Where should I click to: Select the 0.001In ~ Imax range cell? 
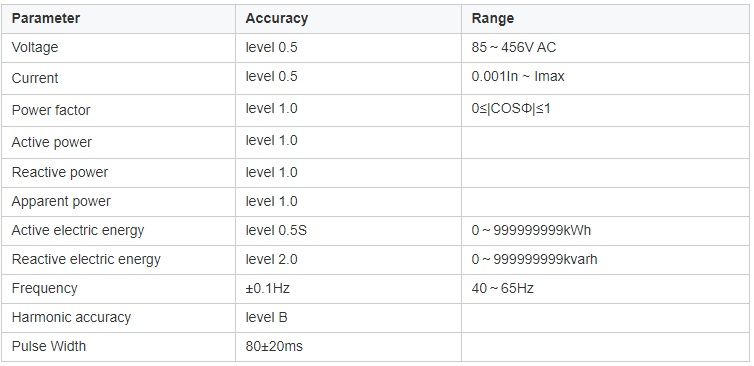coord(605,78)
